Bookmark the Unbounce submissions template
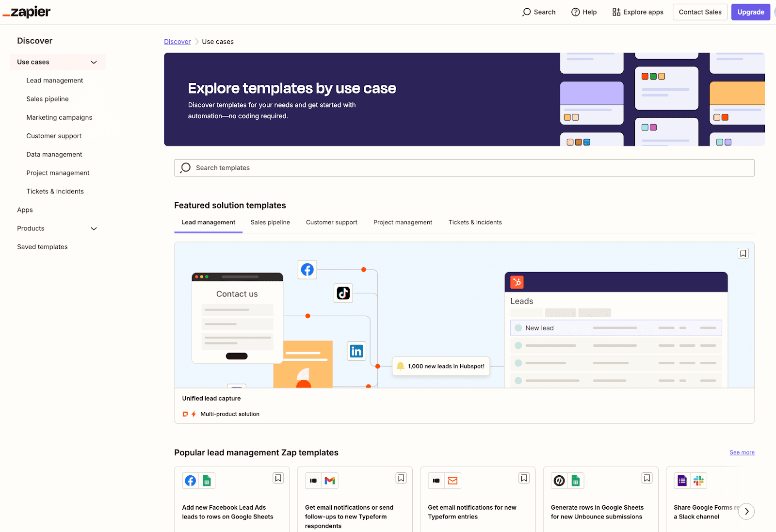Viewport: 776px width, 532px height. point(647,478)
